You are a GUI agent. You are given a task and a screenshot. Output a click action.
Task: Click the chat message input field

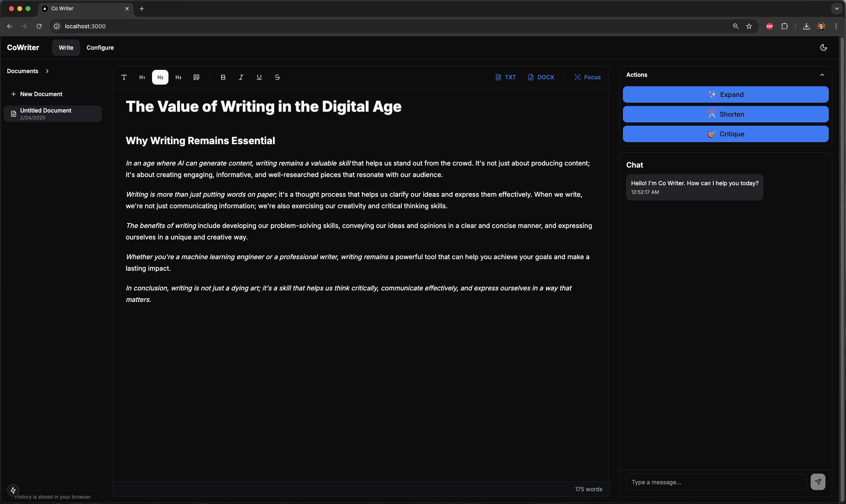pos(716,482)
